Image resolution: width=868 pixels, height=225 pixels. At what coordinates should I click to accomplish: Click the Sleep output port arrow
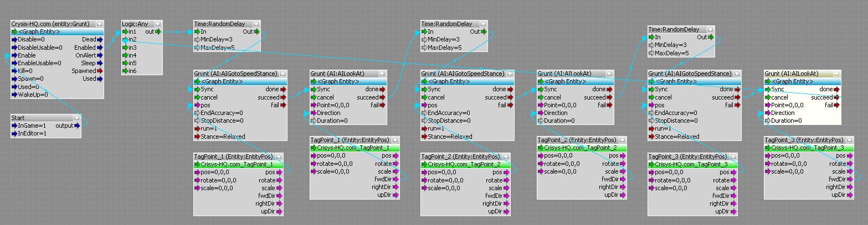pyautogui.click(x=100, y=64)
